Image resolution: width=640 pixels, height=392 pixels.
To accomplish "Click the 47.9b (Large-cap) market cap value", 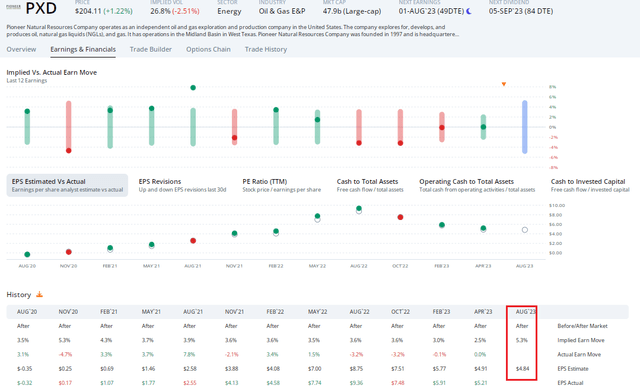I will (x=352, y=11).
